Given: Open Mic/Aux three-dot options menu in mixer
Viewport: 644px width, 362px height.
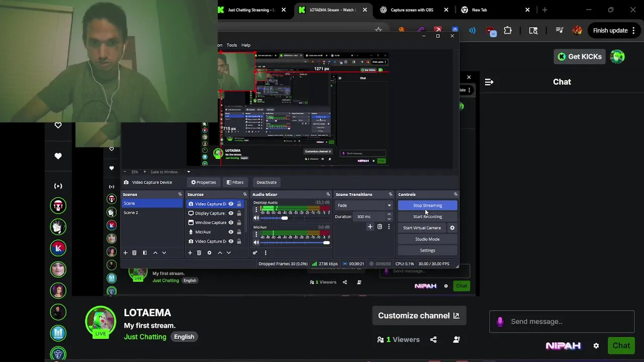Looking at the screenshot, I should click(x=256, y=234).
